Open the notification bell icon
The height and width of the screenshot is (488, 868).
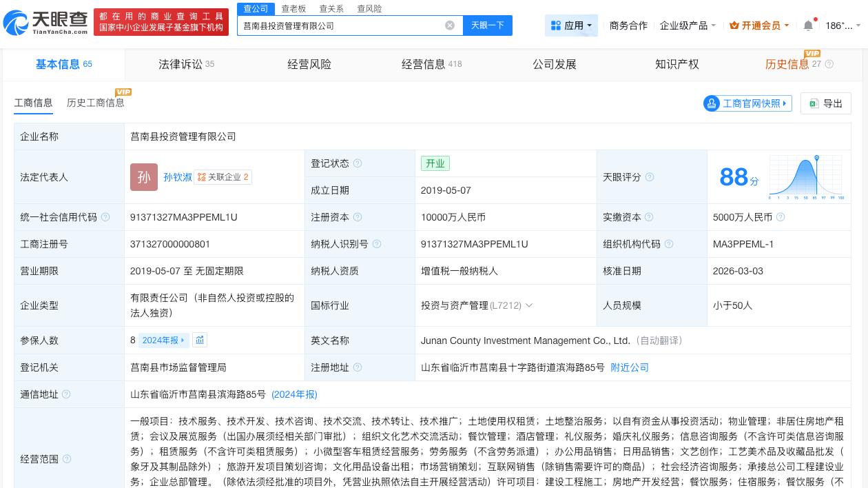(x=808, y=26)
